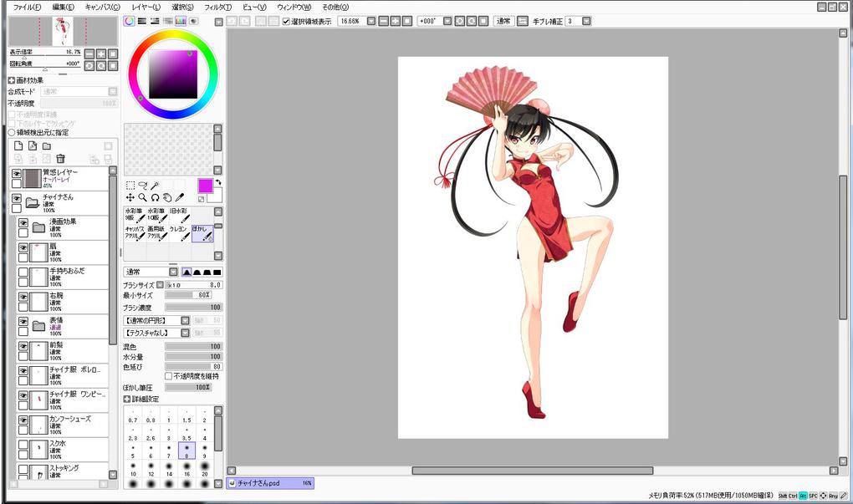Open the 【テクスチャなし】 texture dropdown
The image size is (853, 504).
[x=185, y=333]
